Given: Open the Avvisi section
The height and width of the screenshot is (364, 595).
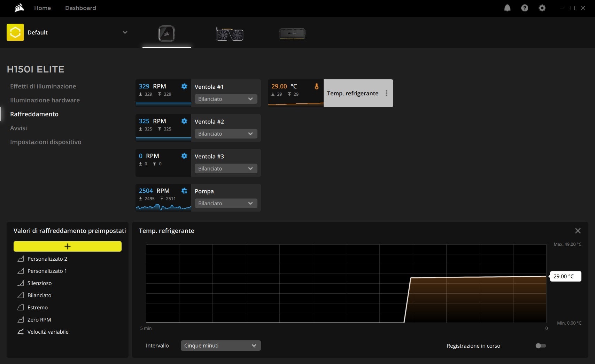Looking at the screenshot, I should pos(18,128).
